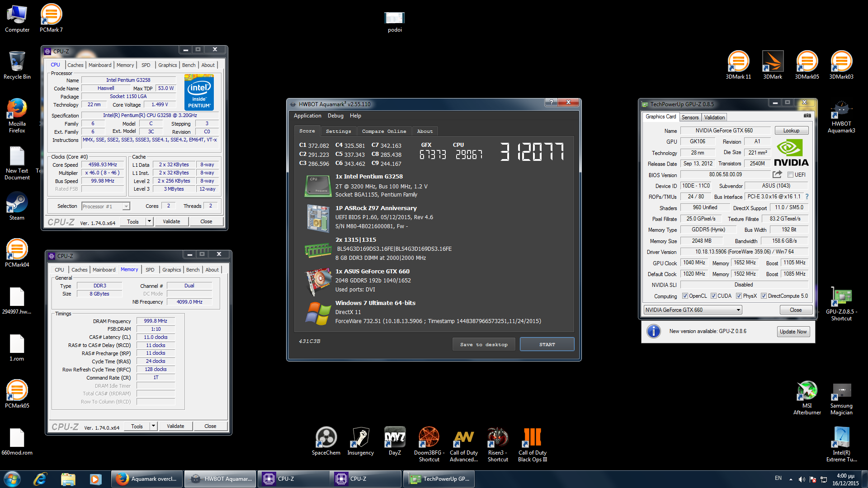Image resolution: width=868 pixels, height=488 pixels.
Task: Launch the MSI Afterburner shortcut
Action: tap(807, 398)
